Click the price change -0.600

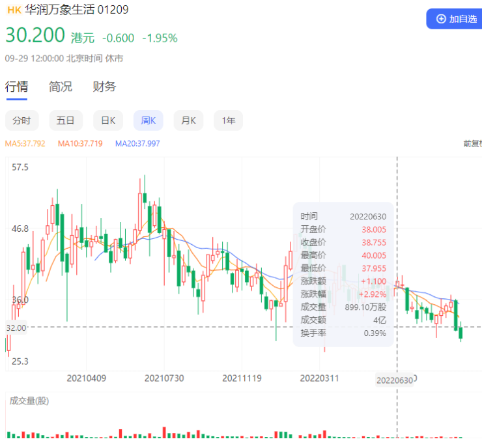119,38
